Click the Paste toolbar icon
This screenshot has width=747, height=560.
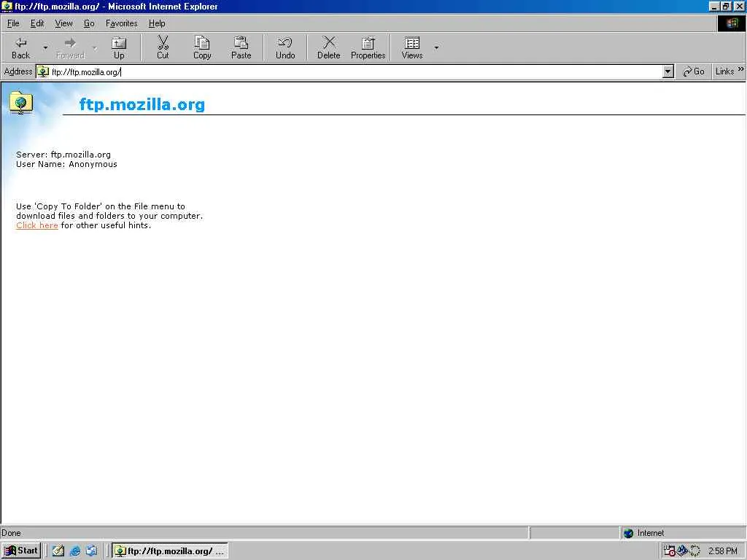(x=241, y=43)
